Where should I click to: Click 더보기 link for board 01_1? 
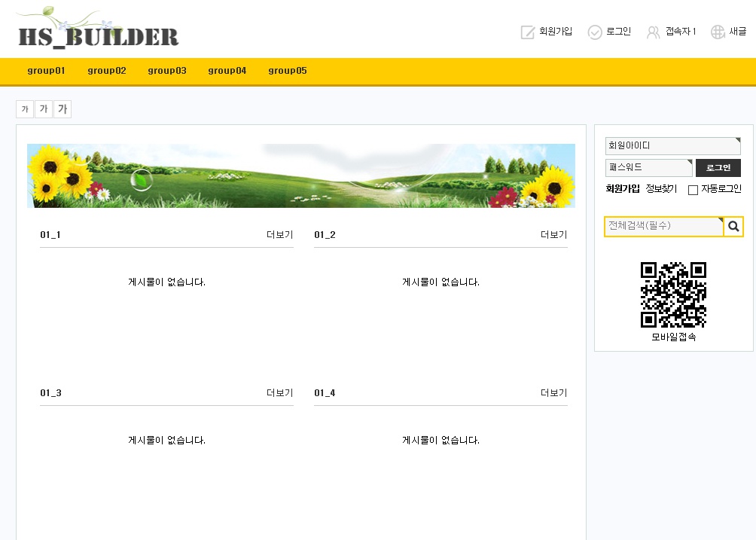pyautogui.click(x=279, y=235)
